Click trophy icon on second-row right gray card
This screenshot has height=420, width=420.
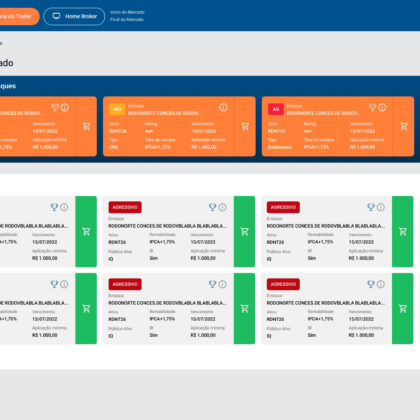[371, 284]
